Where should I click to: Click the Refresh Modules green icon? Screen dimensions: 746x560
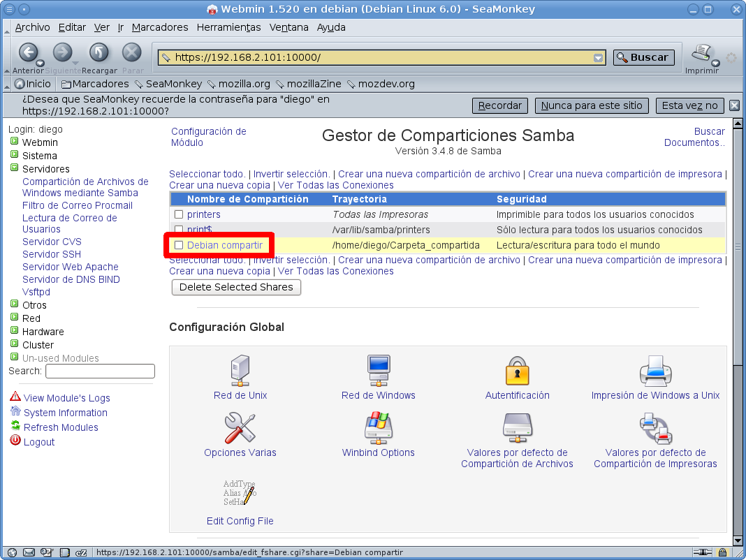[15, 426]
